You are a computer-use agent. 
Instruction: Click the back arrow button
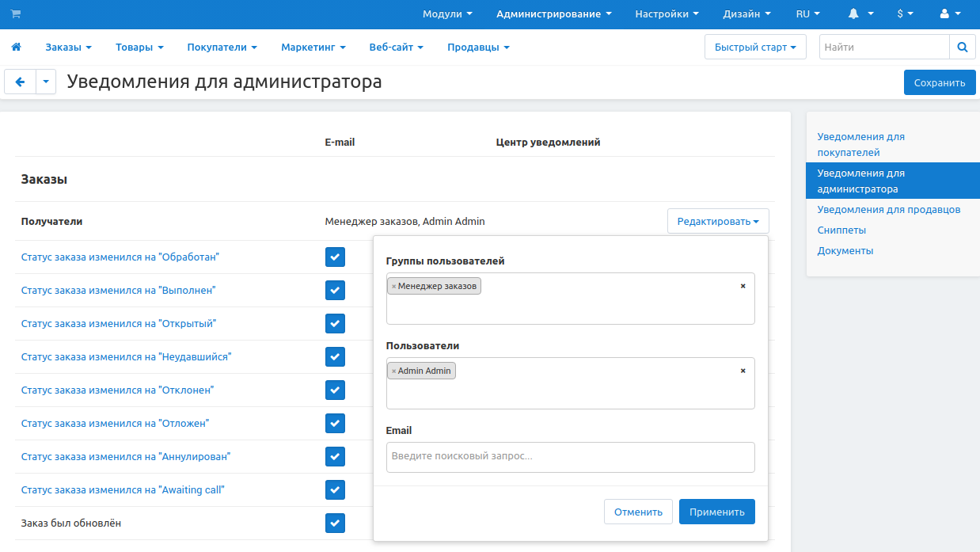point(20,82)
